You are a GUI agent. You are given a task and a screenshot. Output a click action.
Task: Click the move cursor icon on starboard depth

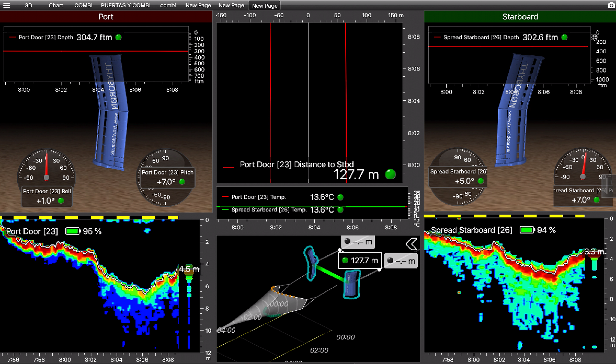(594, 37)
